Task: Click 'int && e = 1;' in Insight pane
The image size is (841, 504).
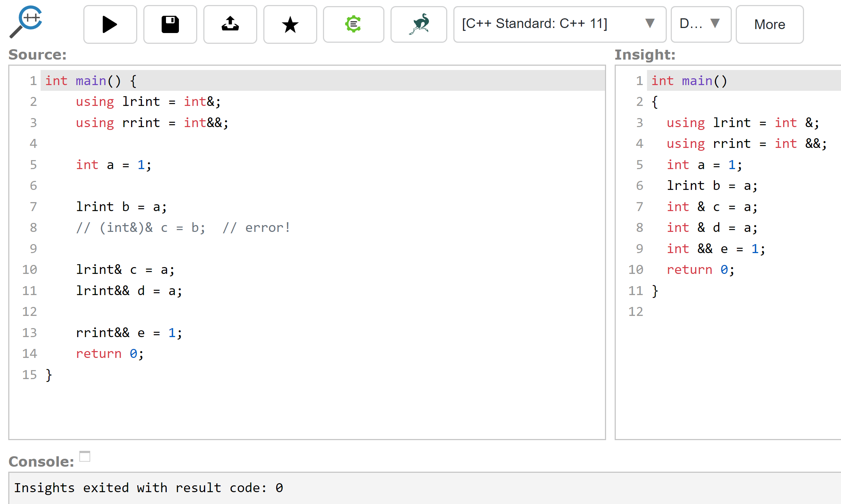Action: pyautogui.click(x=716, y=249)
